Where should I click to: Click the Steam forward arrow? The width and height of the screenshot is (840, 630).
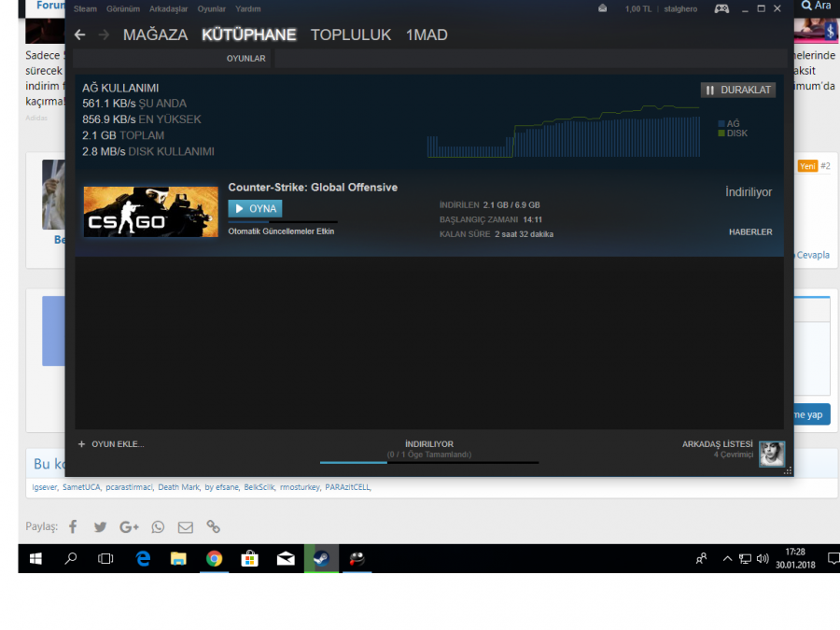point(104,35)
